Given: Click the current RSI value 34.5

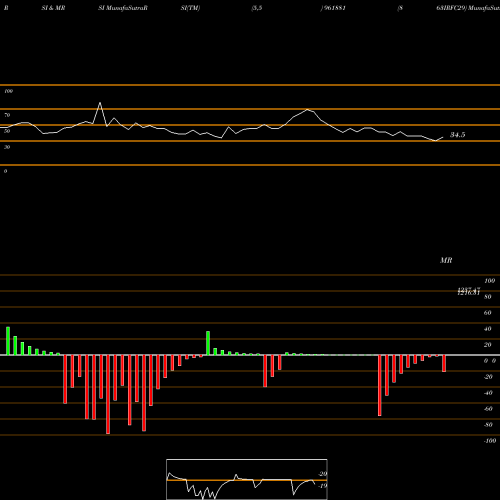Looking at the screenshot, I should click(x=458, y=135).
